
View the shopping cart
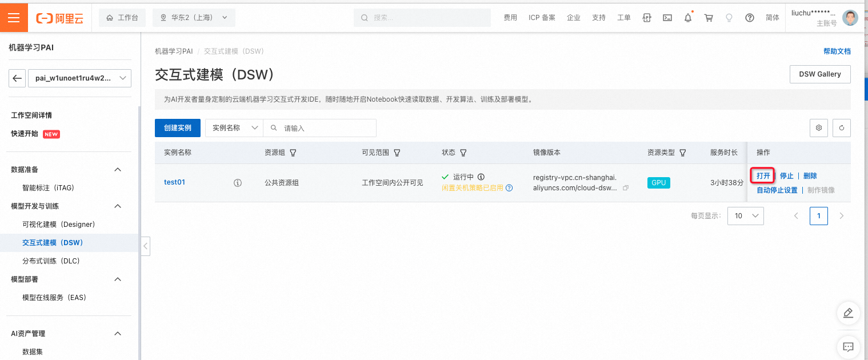tap(709, 18)
